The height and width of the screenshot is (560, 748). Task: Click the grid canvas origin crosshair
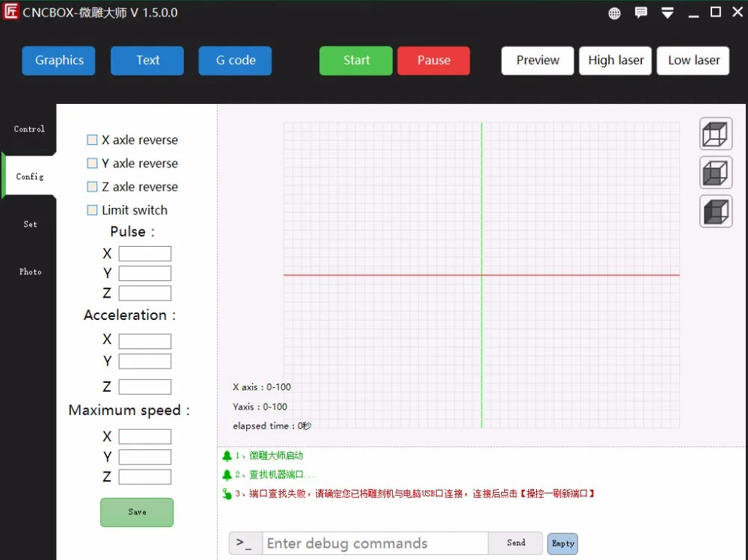point(482,275)
